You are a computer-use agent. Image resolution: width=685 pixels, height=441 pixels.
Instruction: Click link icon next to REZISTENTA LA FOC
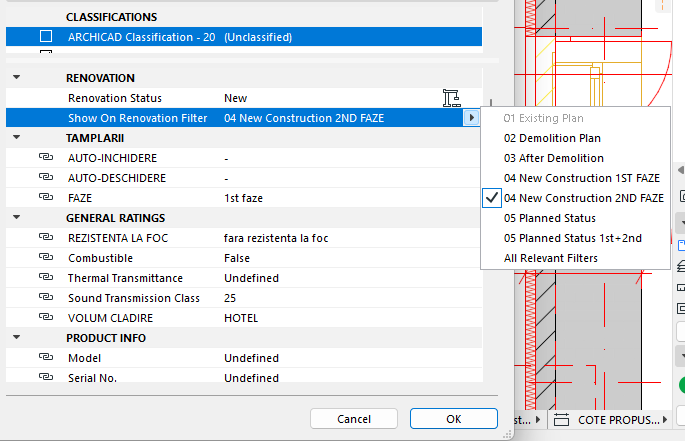click(45, 238)
